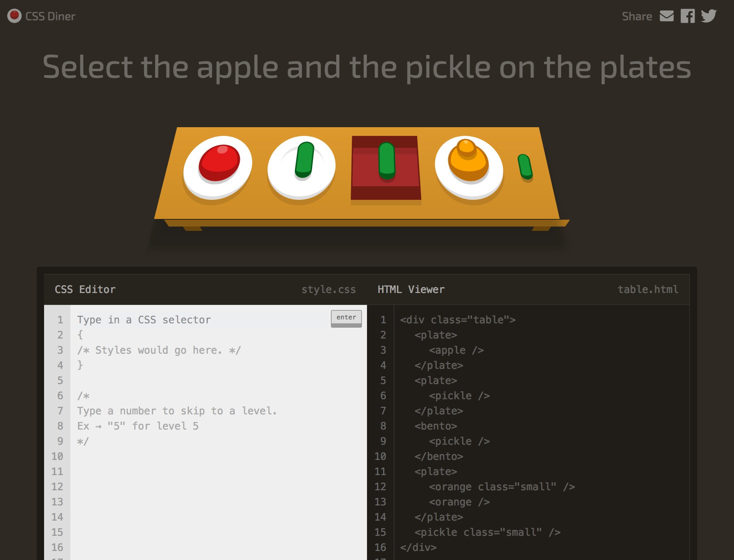Image resolution: width=734 pixels, height=560 pixels.
Task: Click the CSS Diner tomato logo
Action: (x=14, y=16)
